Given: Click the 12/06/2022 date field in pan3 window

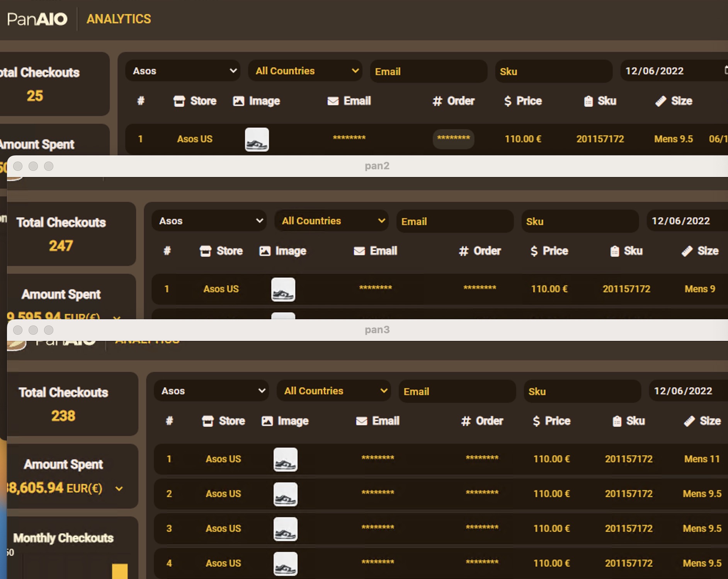Looking at the screenshot, I should tap(689, 391).
